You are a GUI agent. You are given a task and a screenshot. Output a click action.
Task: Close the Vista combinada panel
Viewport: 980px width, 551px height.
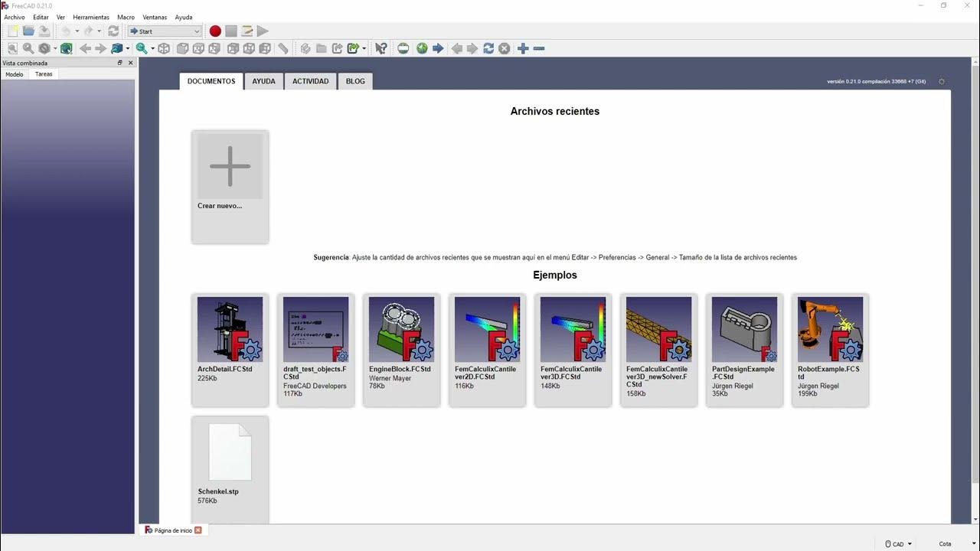130,63
